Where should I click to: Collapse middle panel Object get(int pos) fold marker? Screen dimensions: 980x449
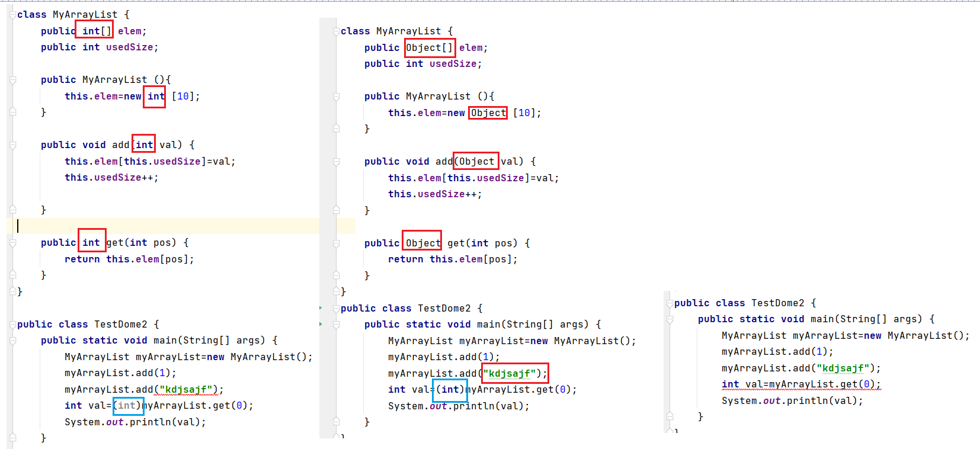336,243
